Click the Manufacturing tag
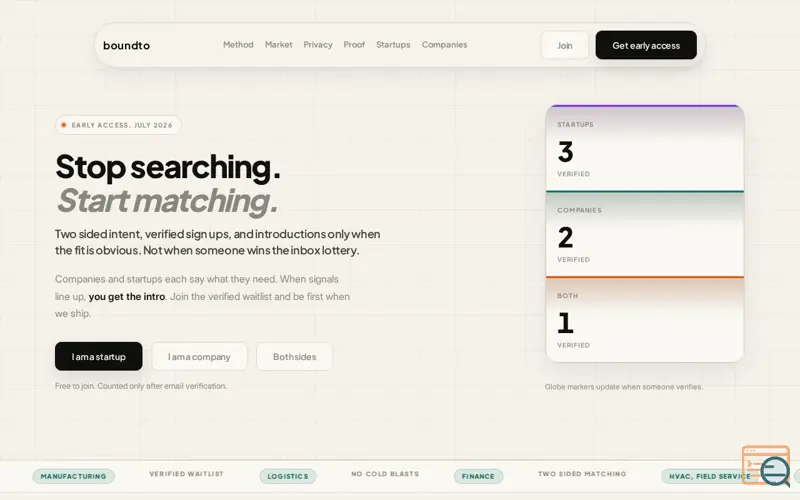The image size is (800, 500). coord(73,476)
